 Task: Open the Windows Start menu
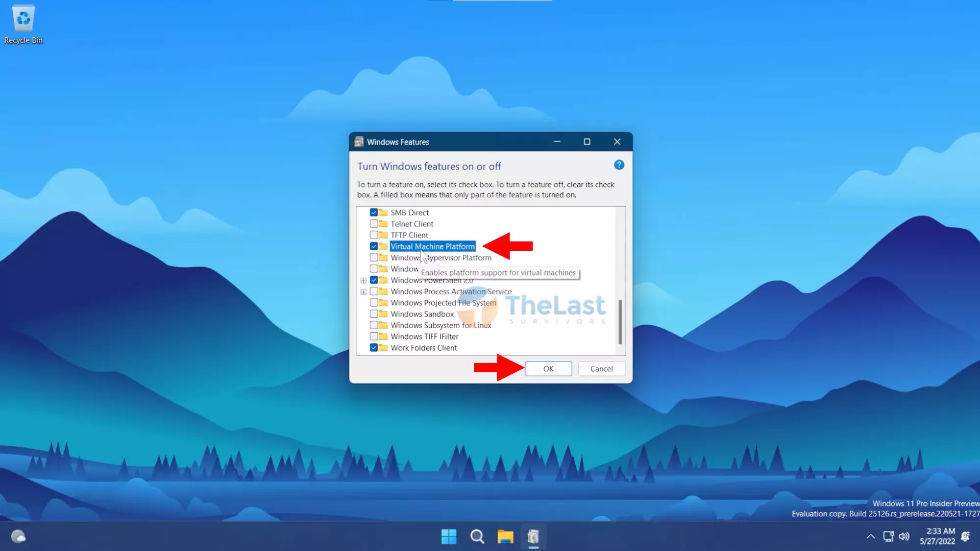[448, 537]
